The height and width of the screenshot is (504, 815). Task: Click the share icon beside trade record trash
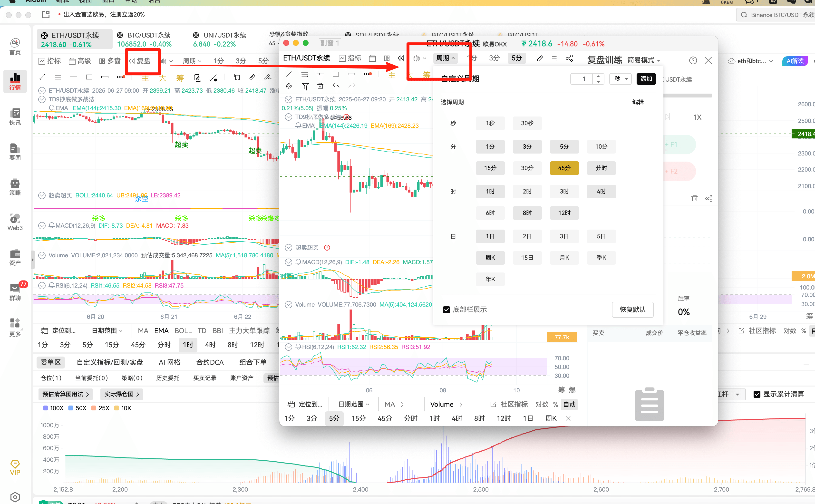pyautogui.click(x=709, y=198)
